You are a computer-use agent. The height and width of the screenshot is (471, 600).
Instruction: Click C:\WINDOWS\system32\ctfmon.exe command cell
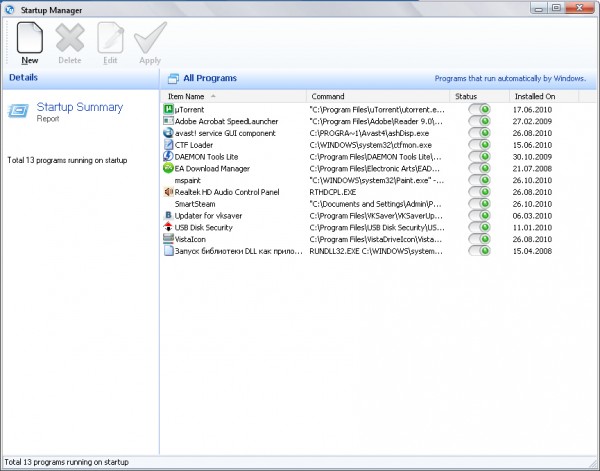[x=370, y=145]
